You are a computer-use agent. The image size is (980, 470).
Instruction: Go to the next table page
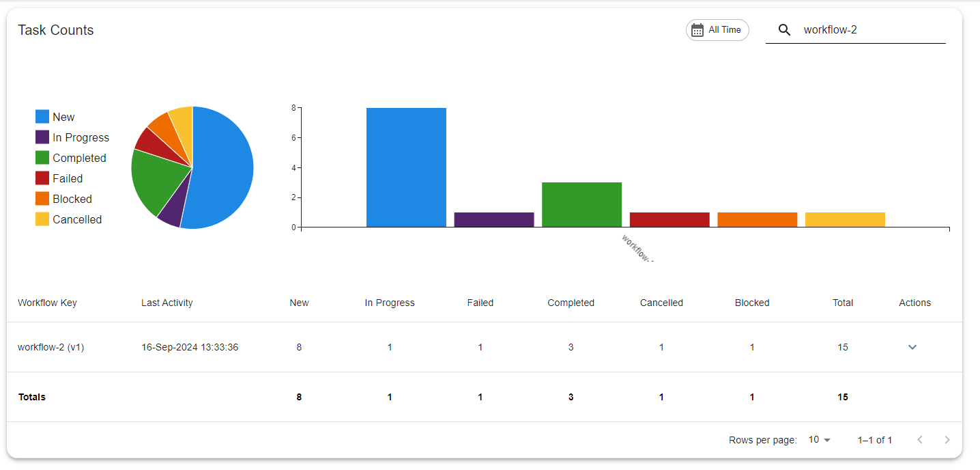(947, 440)
